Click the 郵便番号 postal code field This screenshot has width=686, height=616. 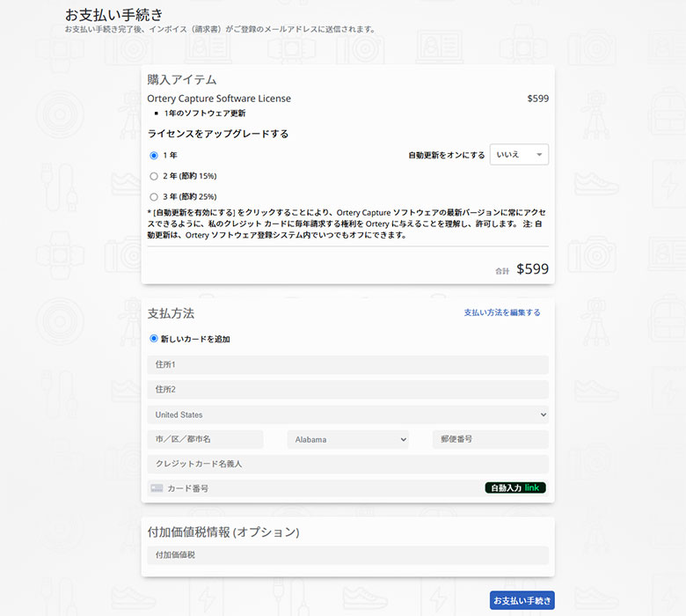point(490,439)
